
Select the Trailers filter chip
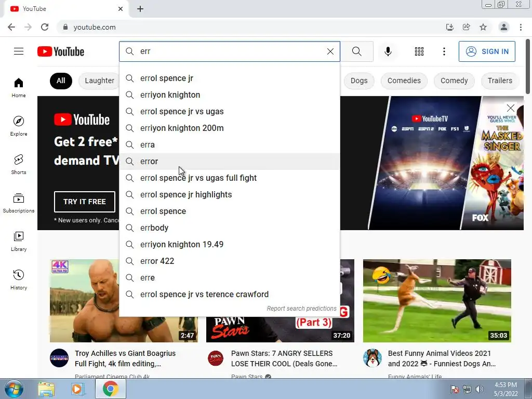pos(500,81)
